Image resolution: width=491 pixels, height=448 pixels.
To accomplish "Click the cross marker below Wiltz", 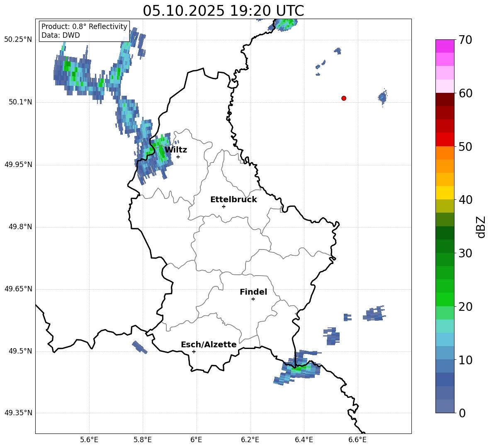I will (178, 157).
